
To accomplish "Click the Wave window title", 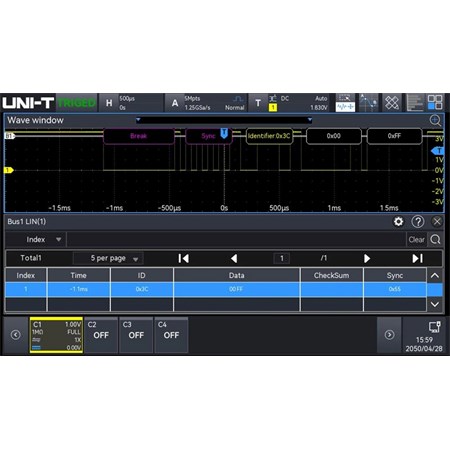I will click(35, 120).
